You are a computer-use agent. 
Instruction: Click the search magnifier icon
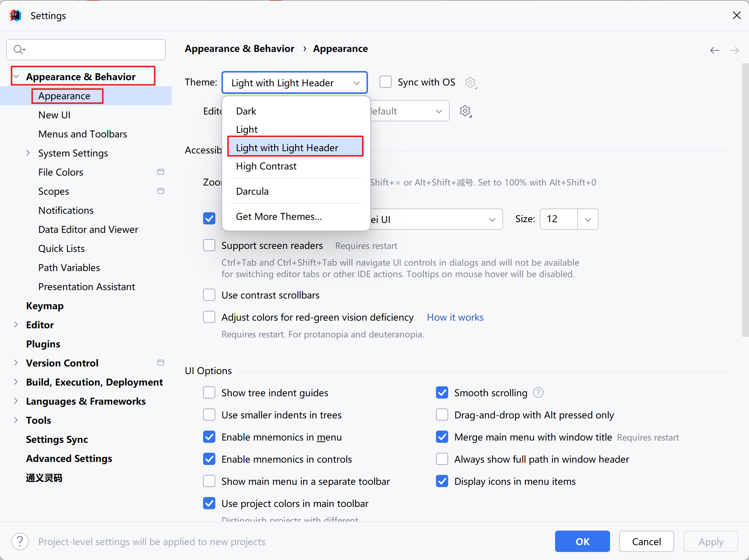(x=19, y=50)
